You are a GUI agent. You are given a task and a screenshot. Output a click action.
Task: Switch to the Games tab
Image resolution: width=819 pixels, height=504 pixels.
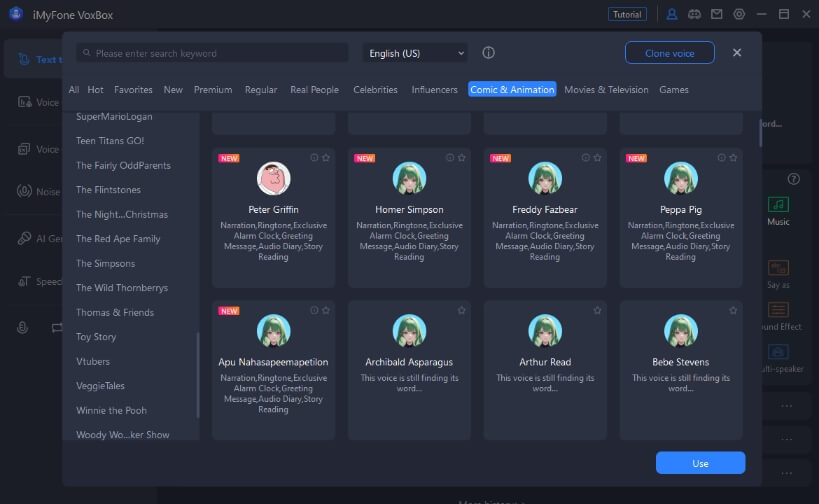(x=674, y=90)
